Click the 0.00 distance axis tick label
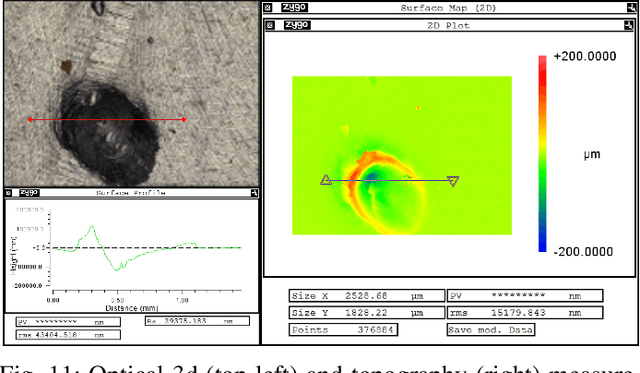 (53, 300)
